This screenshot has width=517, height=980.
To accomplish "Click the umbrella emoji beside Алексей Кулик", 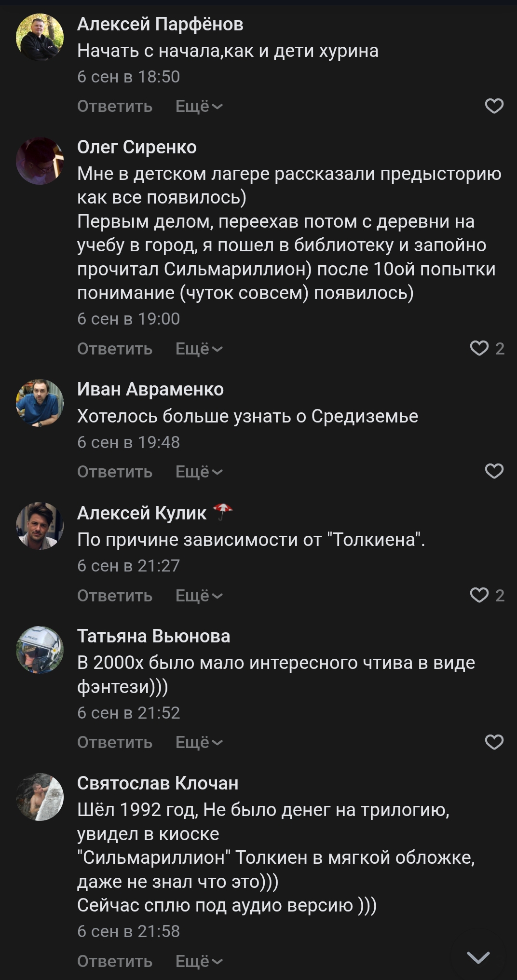I will (x=222, y=512).
